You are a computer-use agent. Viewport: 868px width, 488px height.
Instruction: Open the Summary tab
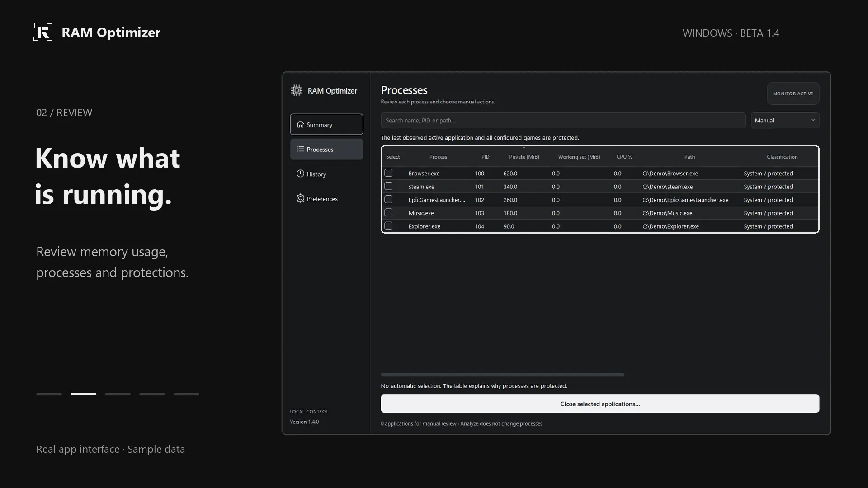[x=326, y=124]
